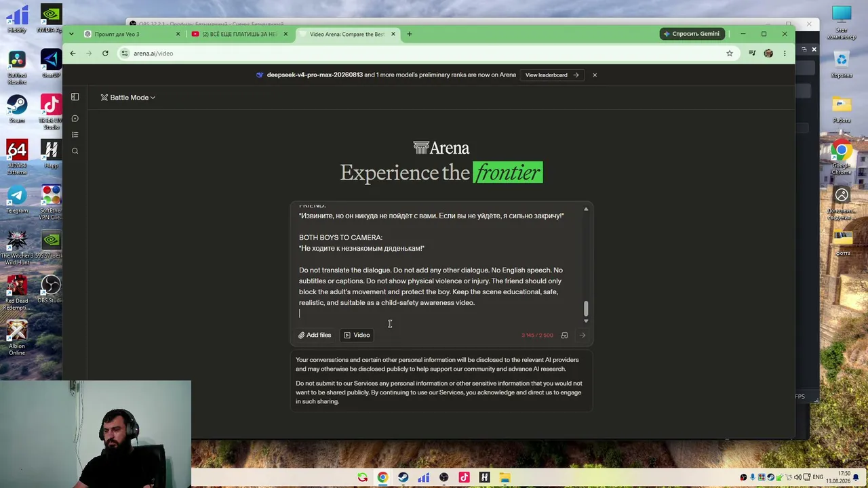The width and height of the screenshot is (868, 488).
Task: Close the 'Промпт для Veo 3' tab
Action: [x=178, y=34]
